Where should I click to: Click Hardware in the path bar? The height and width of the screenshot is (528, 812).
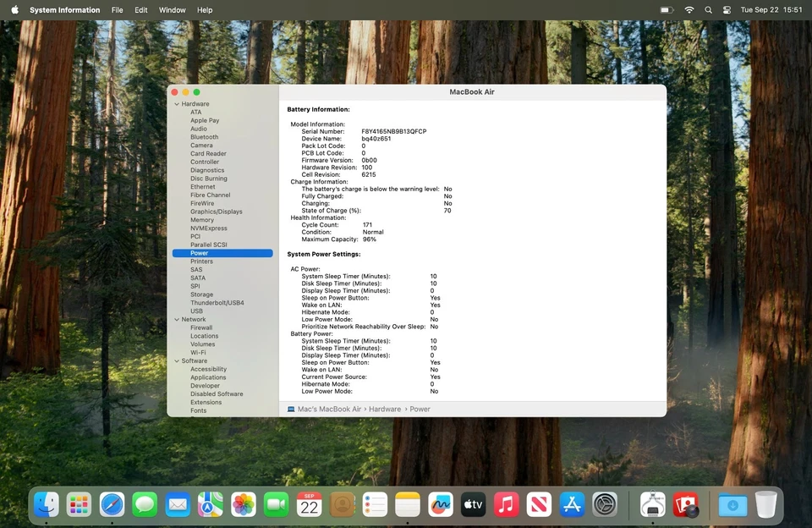click(x=385, y=410)
